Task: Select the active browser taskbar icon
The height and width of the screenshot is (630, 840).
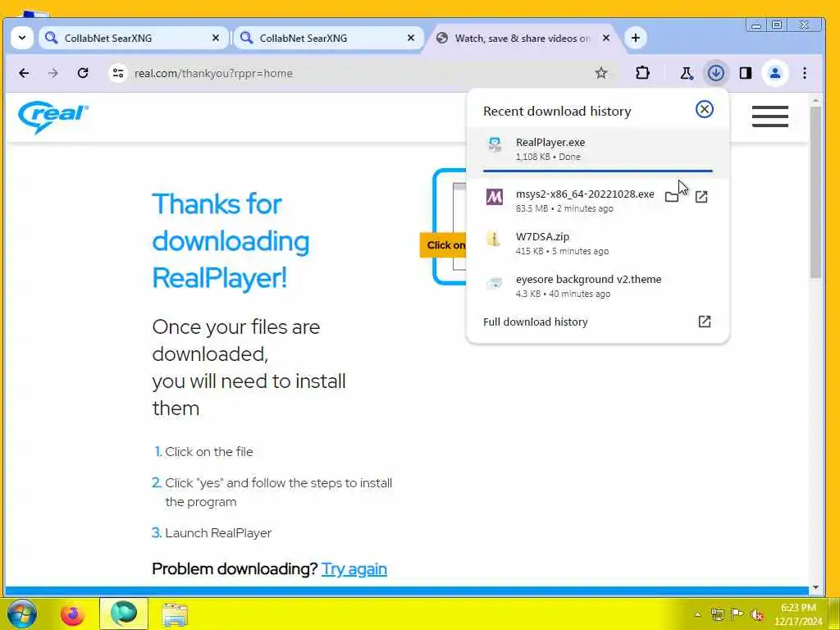Action: (x=124, y=614)
